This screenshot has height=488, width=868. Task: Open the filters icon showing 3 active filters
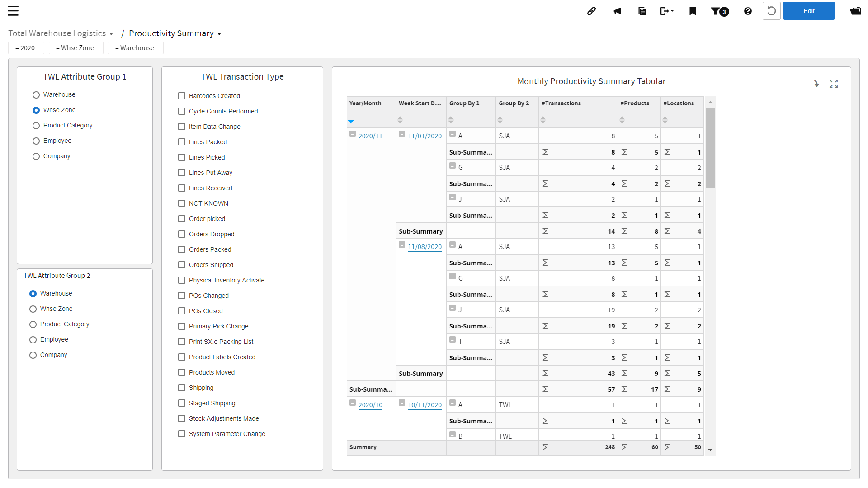[x=719, y=11]
